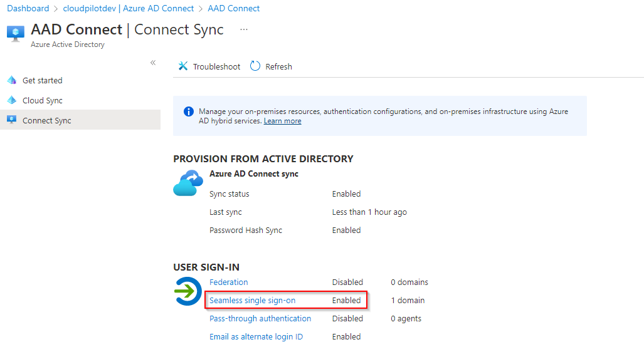Image resolution: width=644 pixels, height=352 pixels.
Task: Open the Federation link
Action: [x=229, y=282]
